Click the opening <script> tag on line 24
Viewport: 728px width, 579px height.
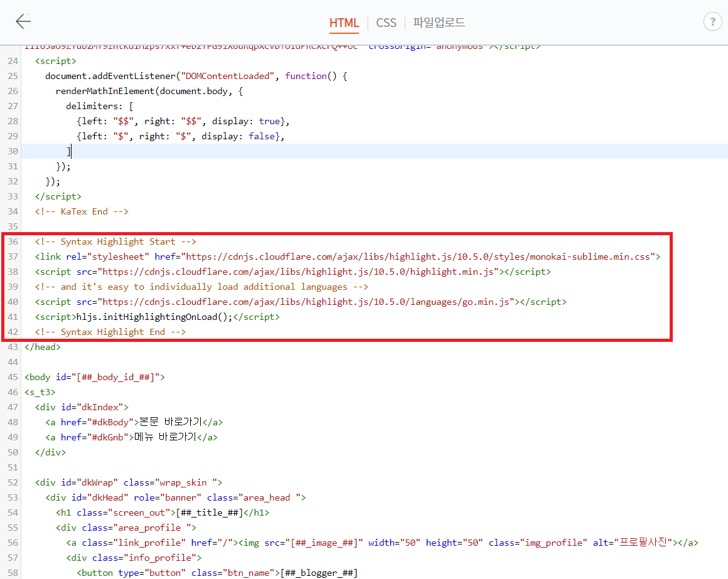(55, 61)
